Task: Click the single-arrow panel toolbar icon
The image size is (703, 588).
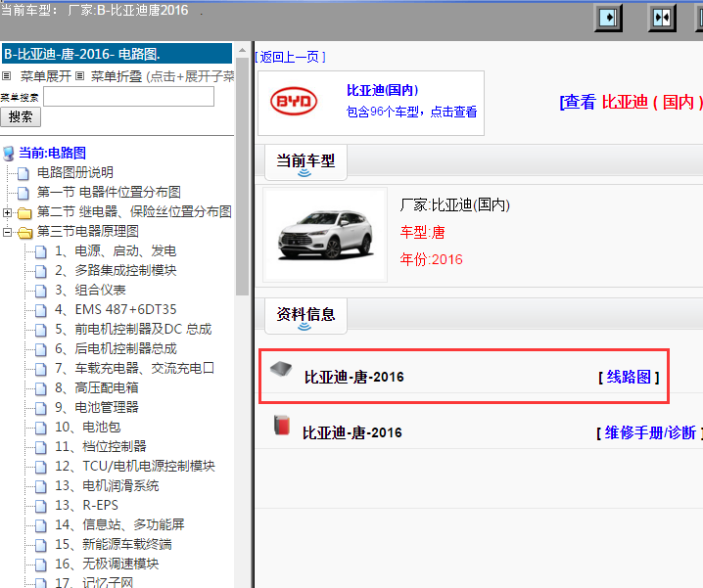Action: (608, 18)
